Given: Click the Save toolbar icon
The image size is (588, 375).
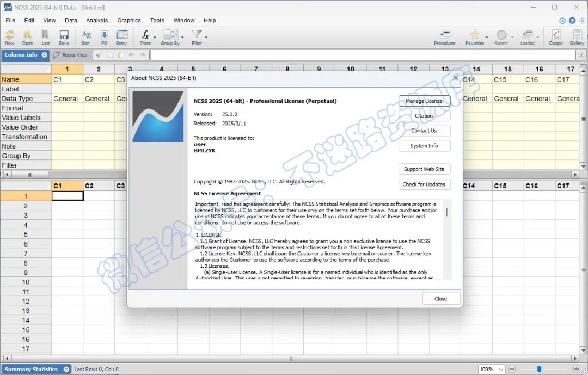Looking at the screenshot, I should pos(64,37).
